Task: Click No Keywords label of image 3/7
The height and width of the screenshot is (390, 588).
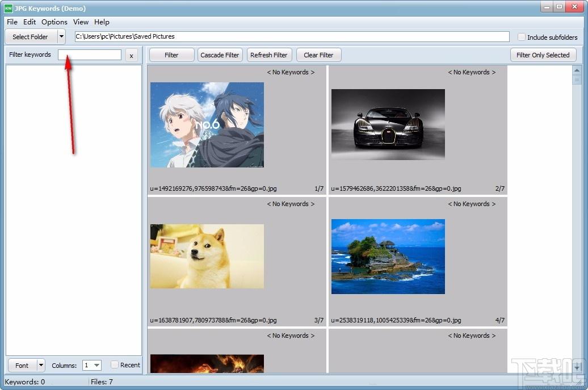Action: (291, 204)
